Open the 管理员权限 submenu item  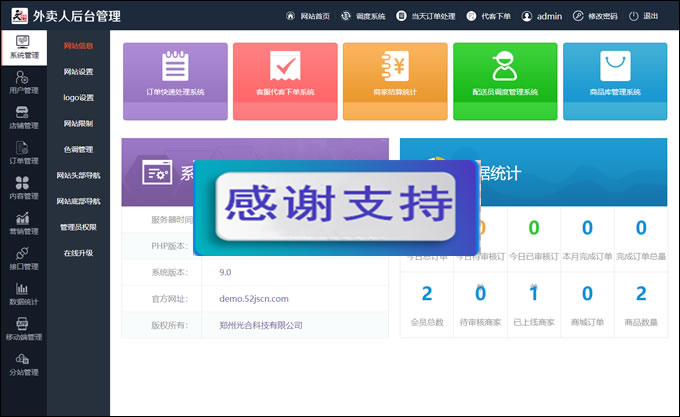(78, 228)
